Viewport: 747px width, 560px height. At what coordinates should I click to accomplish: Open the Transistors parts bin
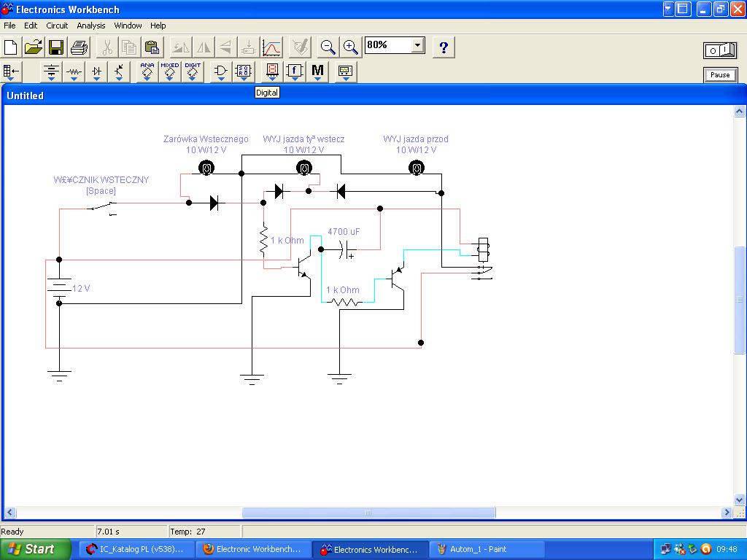coord(119,71)
